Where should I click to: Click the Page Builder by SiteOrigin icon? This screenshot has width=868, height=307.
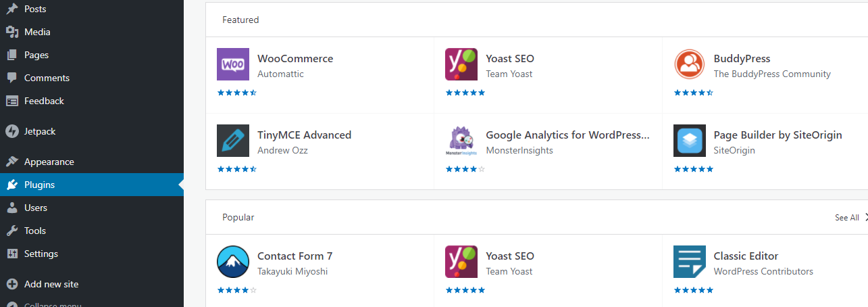point(690,141)
